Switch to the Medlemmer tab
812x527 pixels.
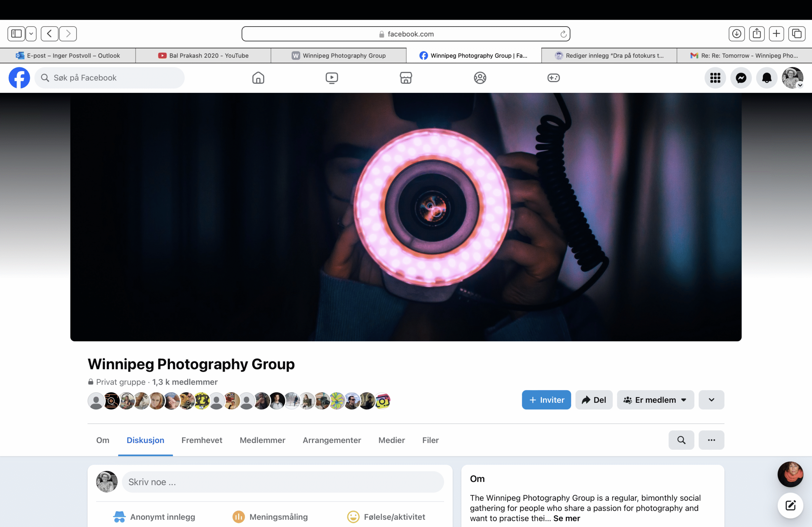point(262,440)
